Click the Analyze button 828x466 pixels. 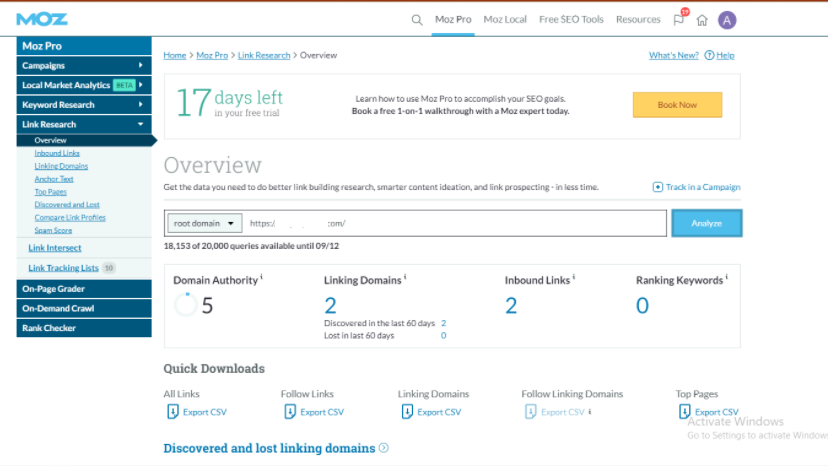point(707,223)
